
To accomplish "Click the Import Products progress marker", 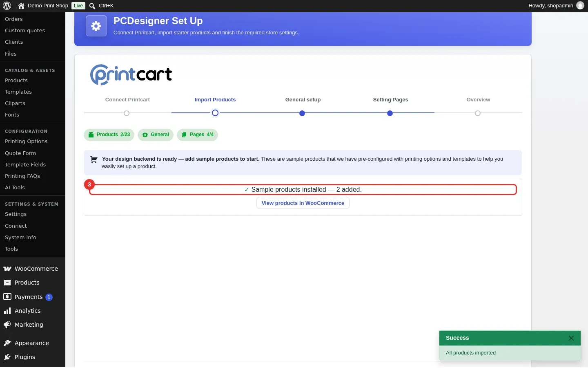I will click(215, 113).
